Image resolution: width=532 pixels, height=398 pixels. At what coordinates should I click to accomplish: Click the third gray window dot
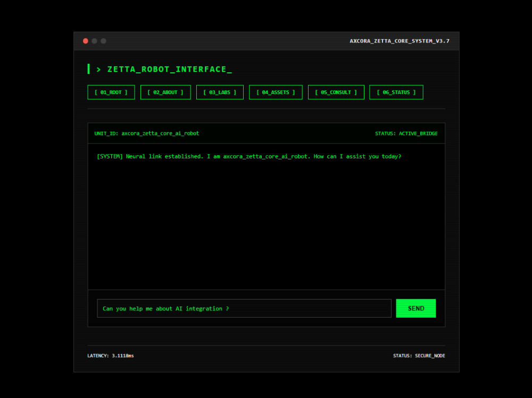pyautogui.click(x=104, y=41)
